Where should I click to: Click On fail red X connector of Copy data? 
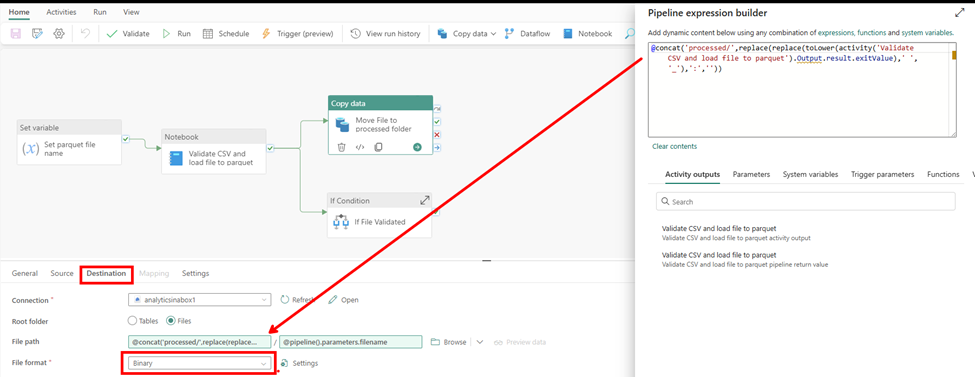[x=437, y=134]
